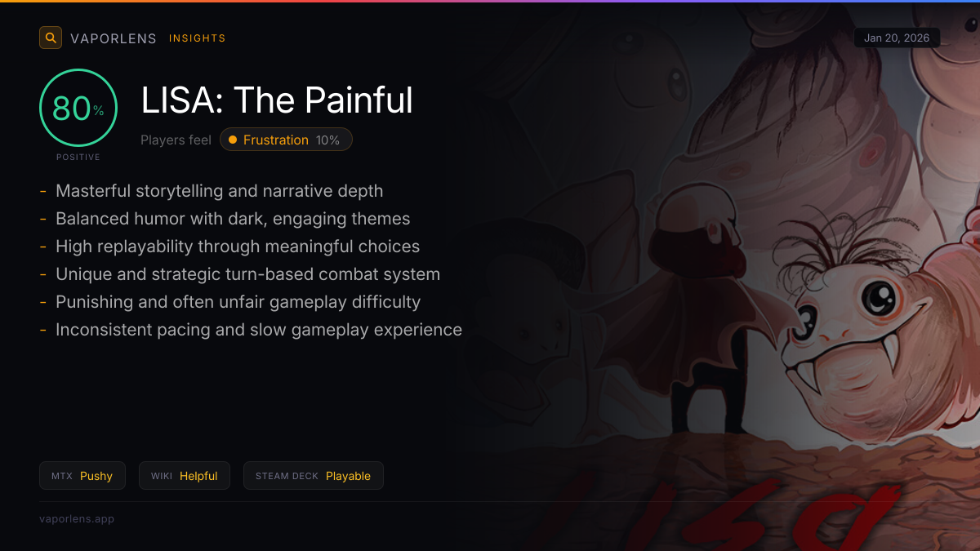
Task: Select Inconsistent pacing and slow gameplay point
Action: [x=259, y=330]
